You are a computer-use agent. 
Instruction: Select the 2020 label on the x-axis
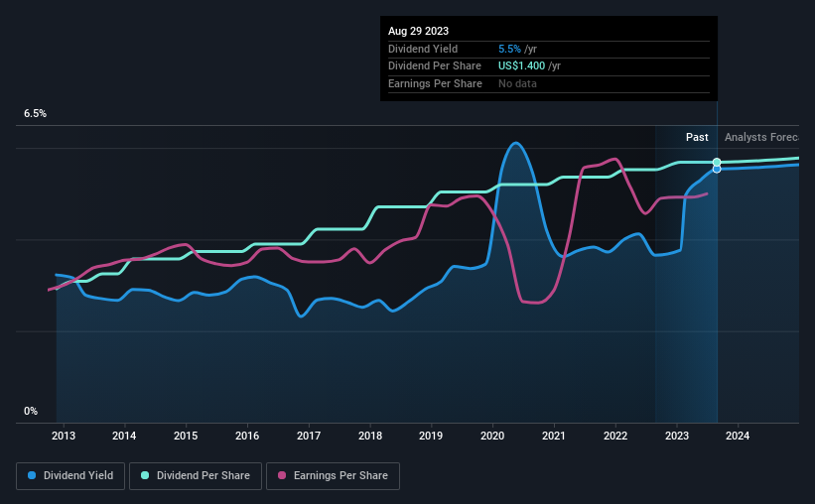(492, 436)
